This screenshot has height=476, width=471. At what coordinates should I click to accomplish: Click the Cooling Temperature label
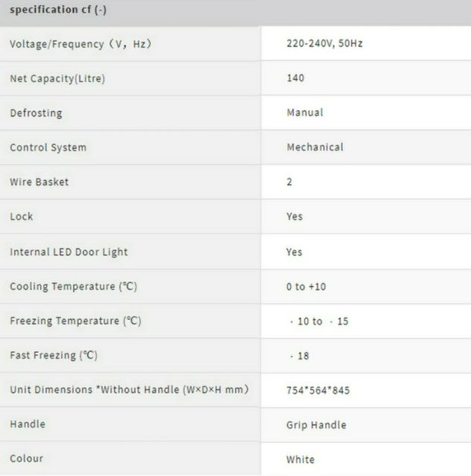[74, 286]
